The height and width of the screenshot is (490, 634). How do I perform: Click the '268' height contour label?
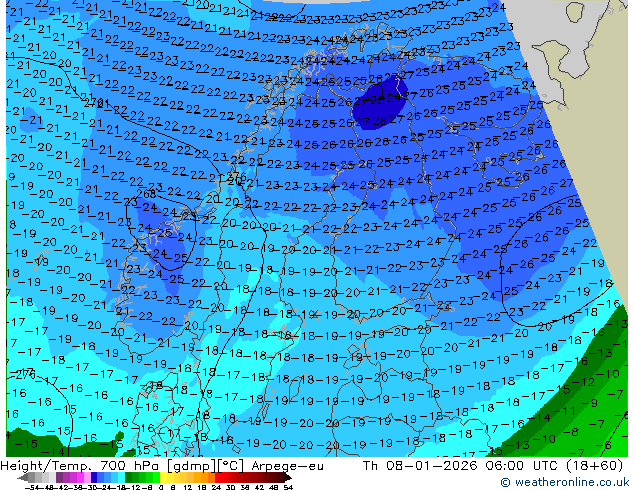(146, 194)
